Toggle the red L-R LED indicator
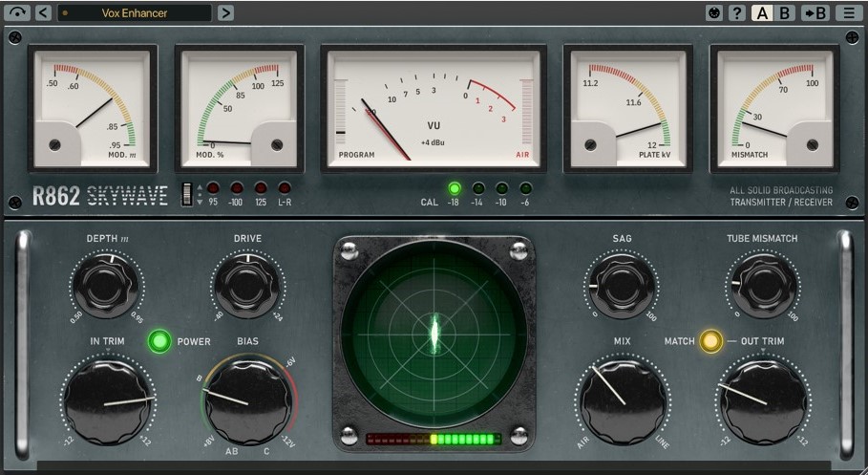 285,188
